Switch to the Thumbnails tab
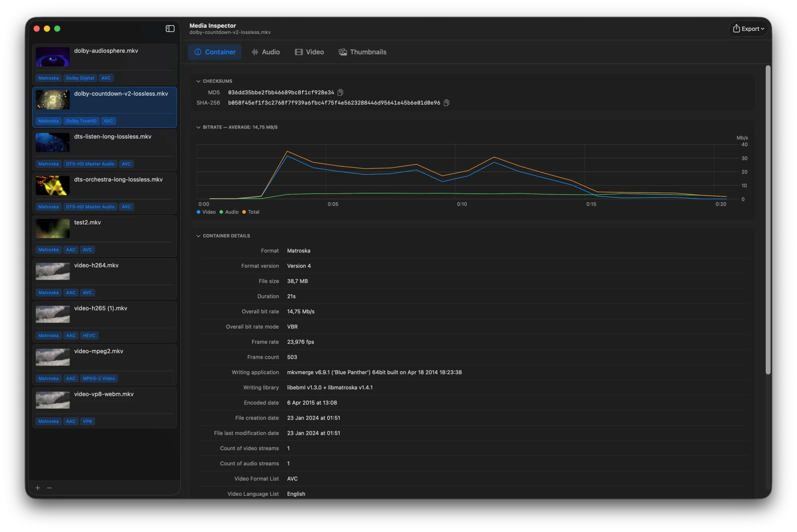 click(x=363, y=52)
